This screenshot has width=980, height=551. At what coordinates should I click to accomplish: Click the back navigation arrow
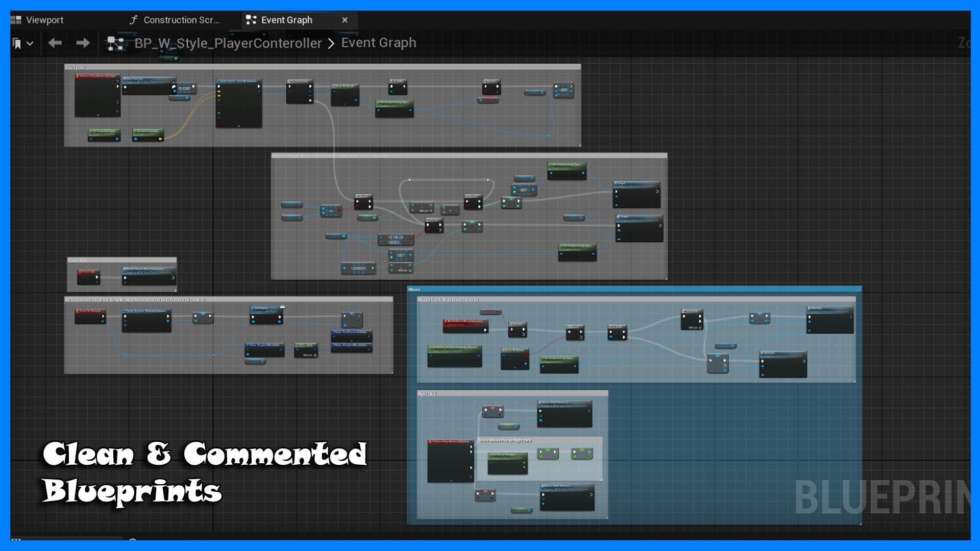coord(55,43)
